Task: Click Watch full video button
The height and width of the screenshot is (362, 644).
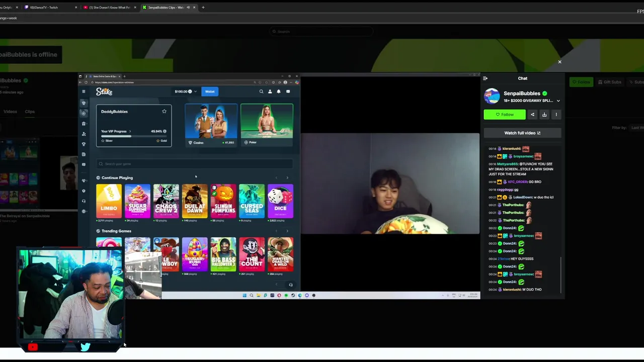Action: coord(522,133)
